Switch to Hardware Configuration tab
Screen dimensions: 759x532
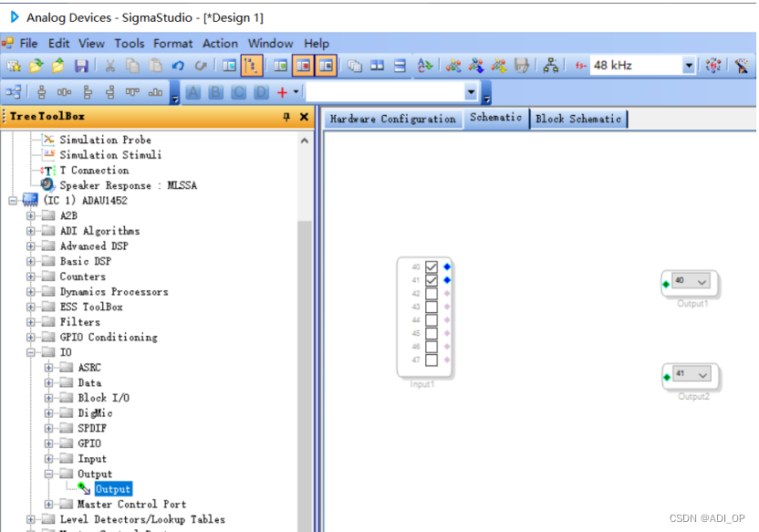pos(392,119)
